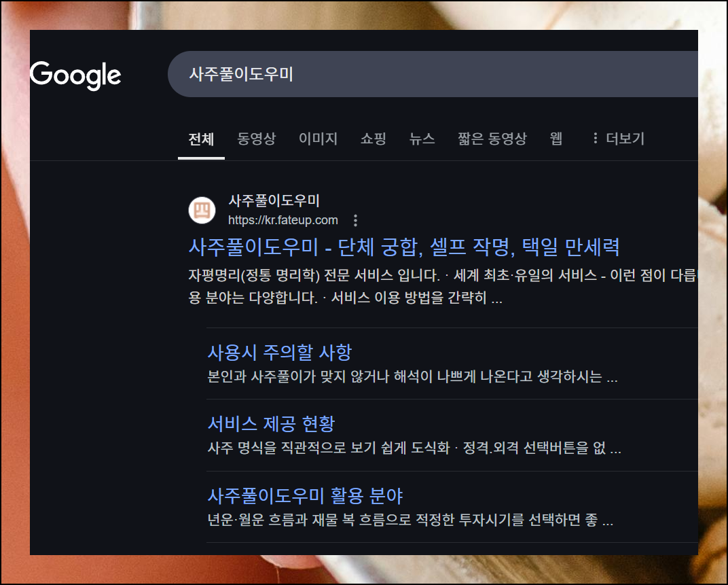
Task: Click the 사주풀이도우미 site name above the URL
Action: click(x=274, y=200)
